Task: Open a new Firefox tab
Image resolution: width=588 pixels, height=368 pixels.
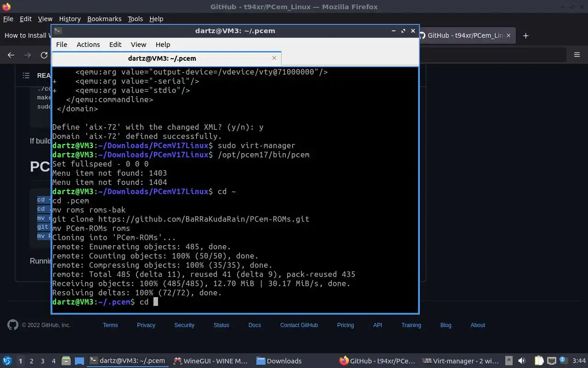Action: 526,35
